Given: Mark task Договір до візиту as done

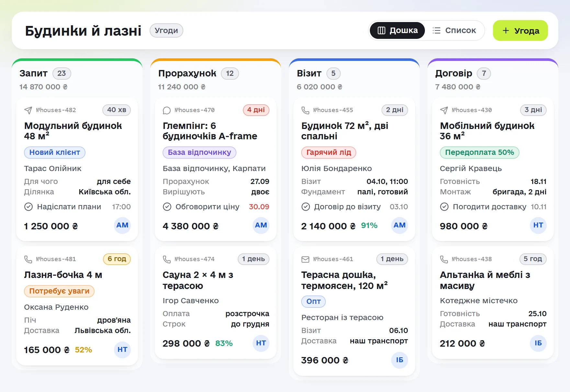Looking at the screenshot, I should (x=306, y=207).
